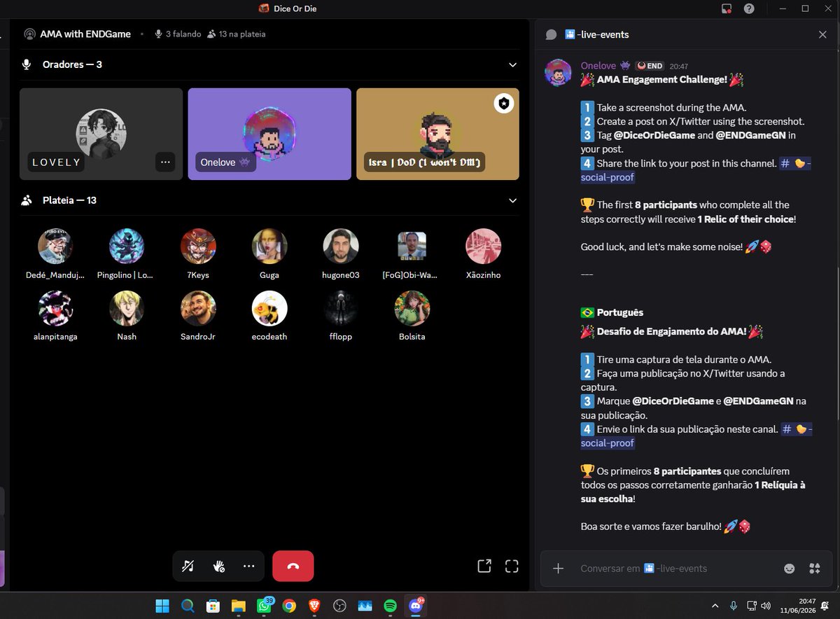Viewport: 840px width, 619px height.
Task: Open the apps launcher icon in chat bar
Action: point(814,569)
